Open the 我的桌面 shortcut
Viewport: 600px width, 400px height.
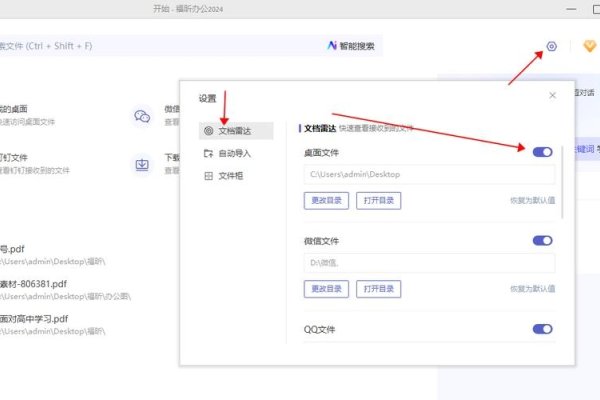click(x=28, y=115)
